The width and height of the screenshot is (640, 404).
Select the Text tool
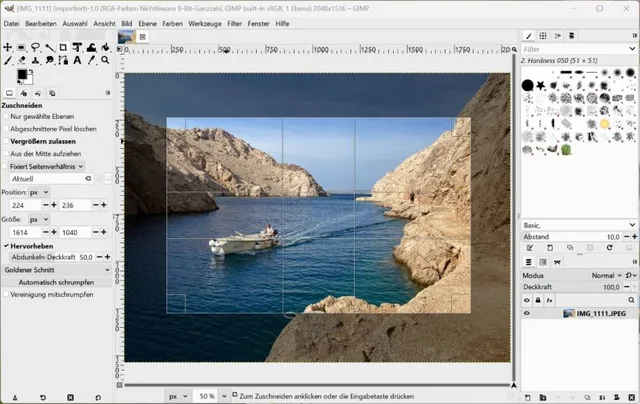pyautogui.click(x=77, y=61)
